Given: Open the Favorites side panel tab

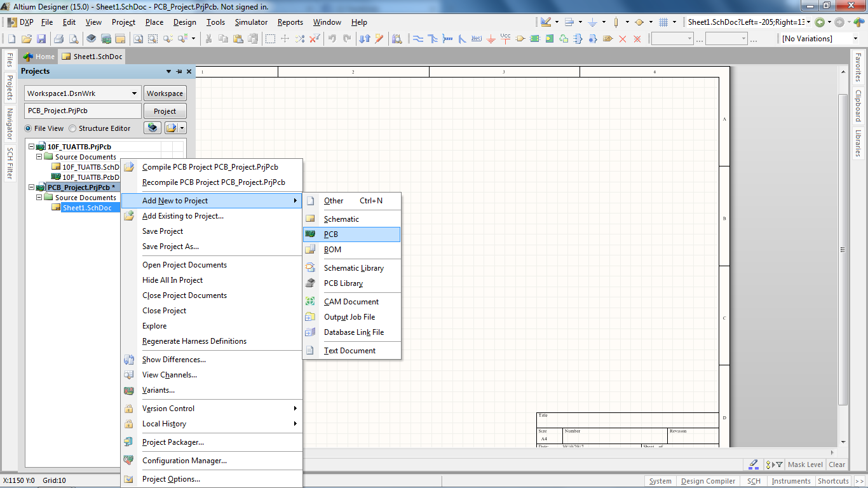Looking at the screenshot, I should pyautogui.click(x=858, y=67).
